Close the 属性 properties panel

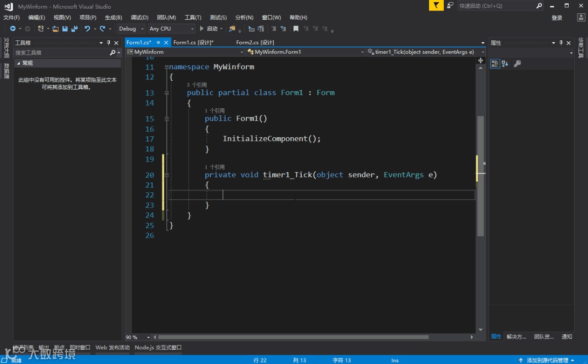point(568,43)
